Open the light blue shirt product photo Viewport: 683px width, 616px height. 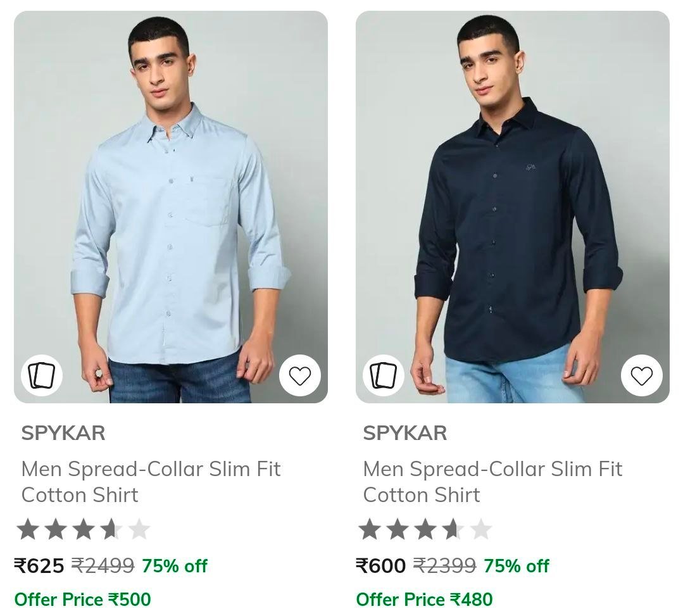pyautogui.click(x=171, y=207)
